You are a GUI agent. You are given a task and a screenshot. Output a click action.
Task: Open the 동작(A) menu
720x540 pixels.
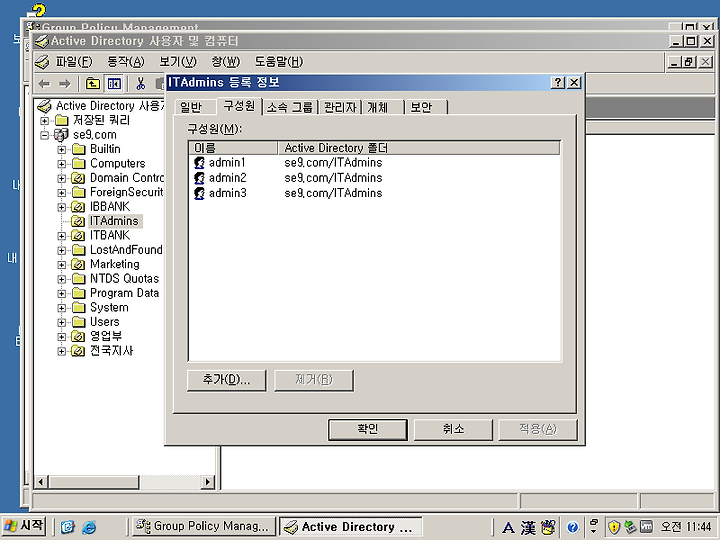tap(126, 62)
